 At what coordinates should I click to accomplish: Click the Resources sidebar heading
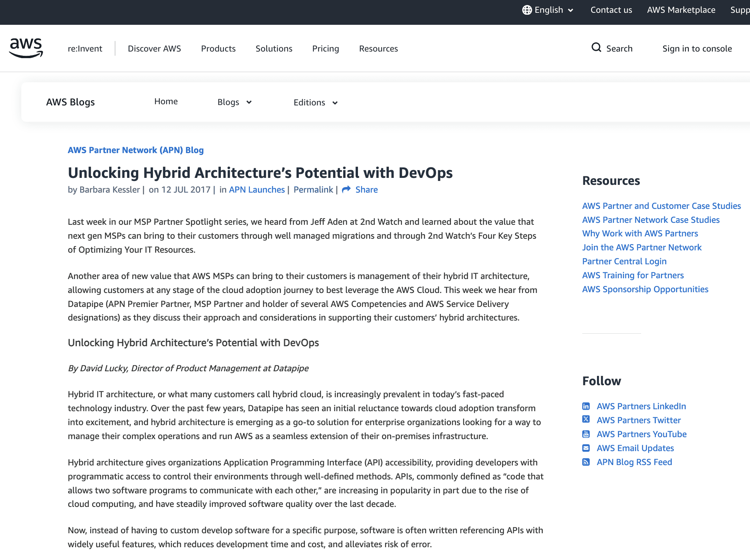click(x=611, y=181)
